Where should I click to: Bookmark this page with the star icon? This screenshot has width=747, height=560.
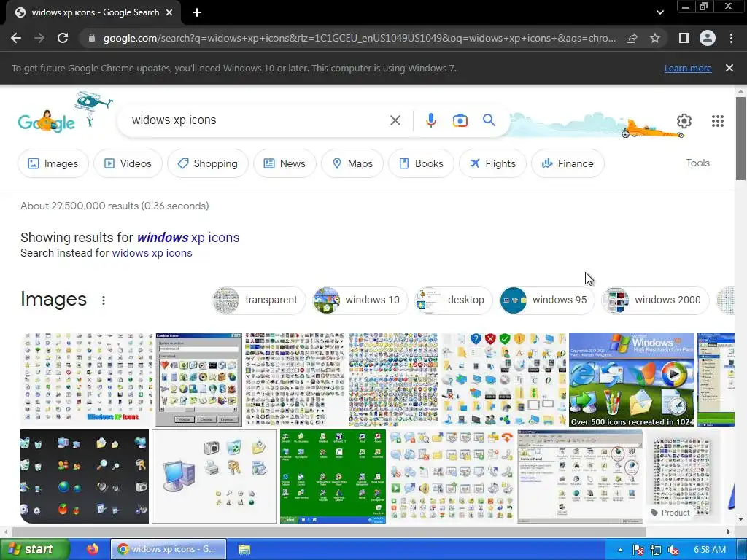click(655, 38)
